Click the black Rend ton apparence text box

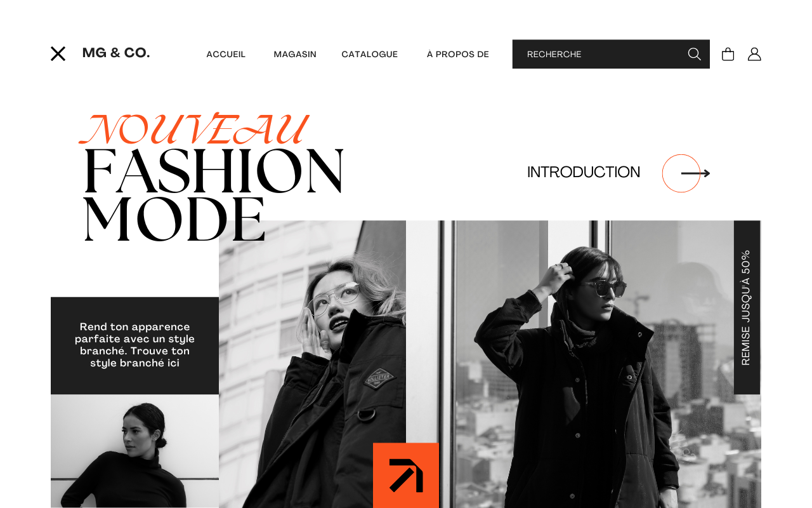pyautogui.click(x=134, y=345)
